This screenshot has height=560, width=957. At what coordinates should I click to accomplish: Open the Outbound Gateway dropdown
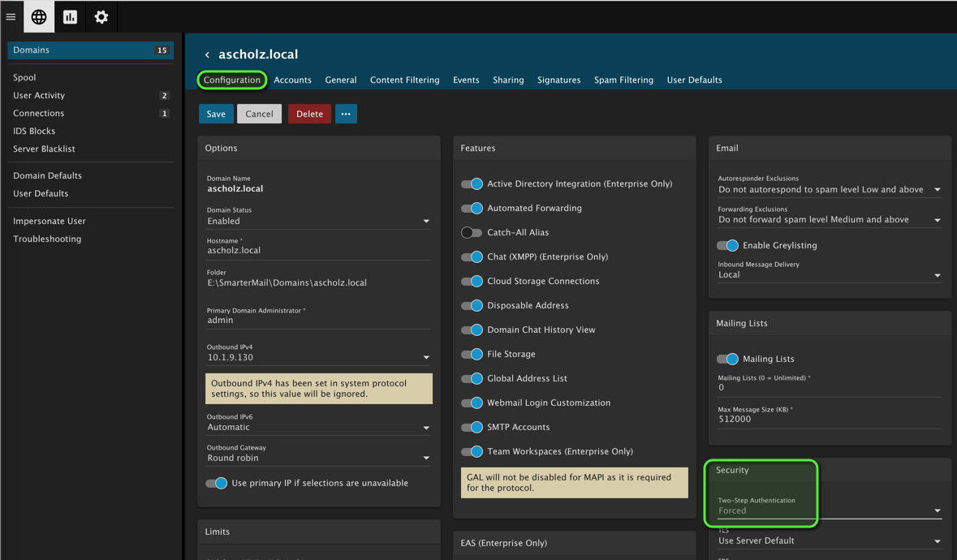(318, 458)
